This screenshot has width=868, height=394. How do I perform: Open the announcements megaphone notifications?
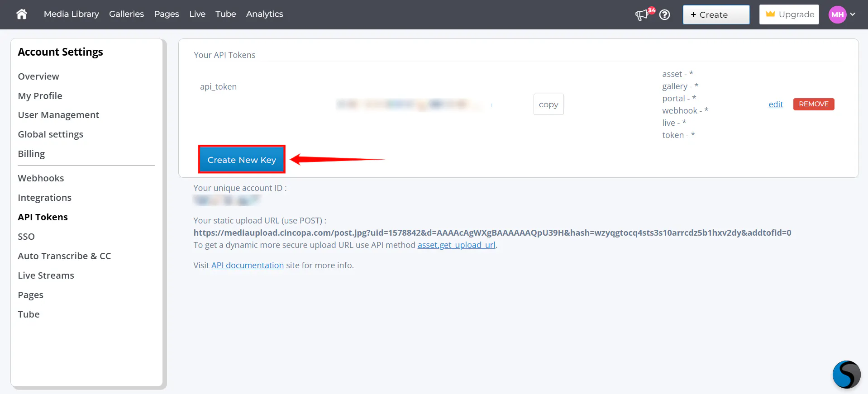click(x=642, y=15)
